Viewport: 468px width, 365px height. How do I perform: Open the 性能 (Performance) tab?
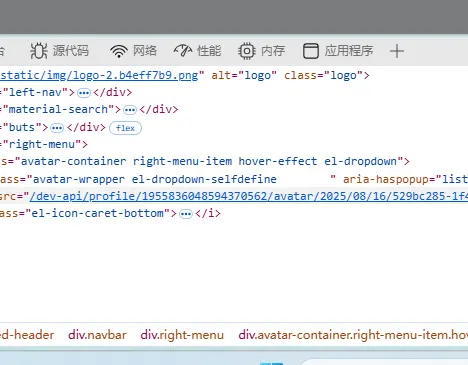[x=197, y=51]
